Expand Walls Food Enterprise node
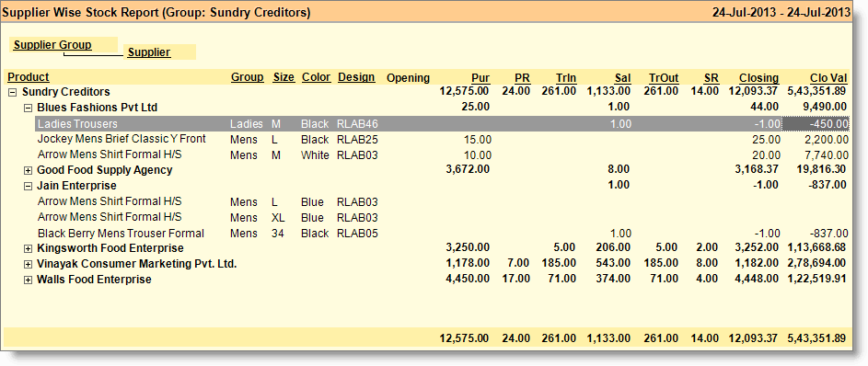 tap(28, 280)
